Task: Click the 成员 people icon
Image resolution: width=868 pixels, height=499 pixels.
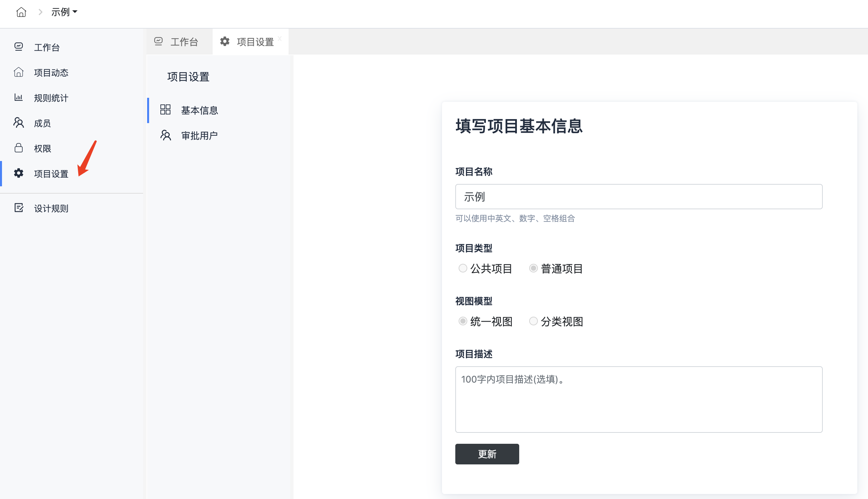Action: click(x=19, y=123)
